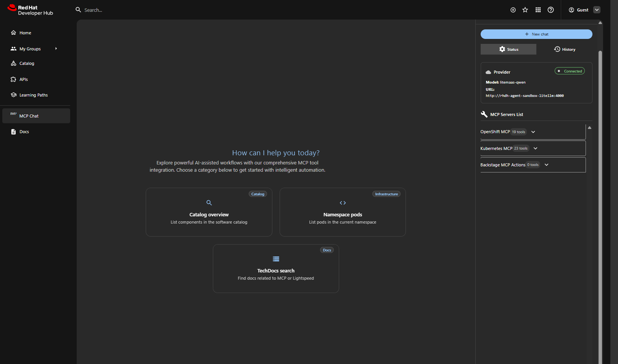
Task: Click the Catalog tag chip
Action: 258,194
